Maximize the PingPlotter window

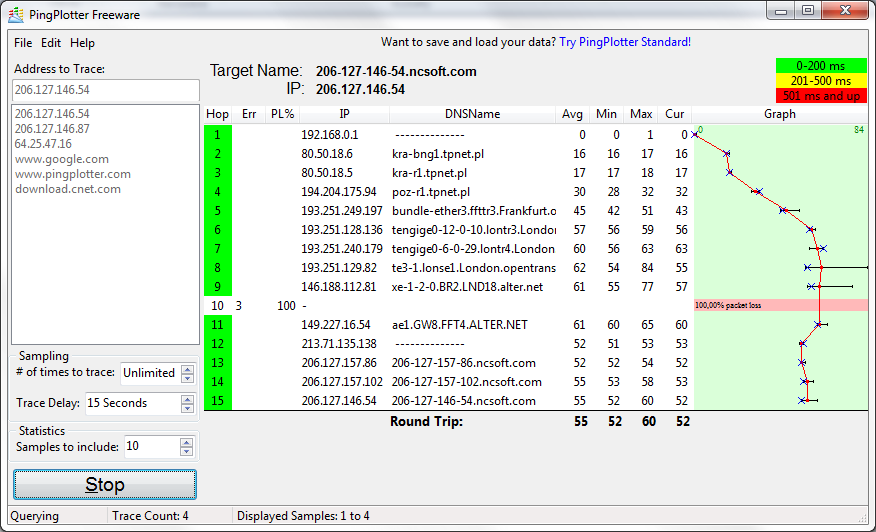pyautogui.click(x=807, y=10)
